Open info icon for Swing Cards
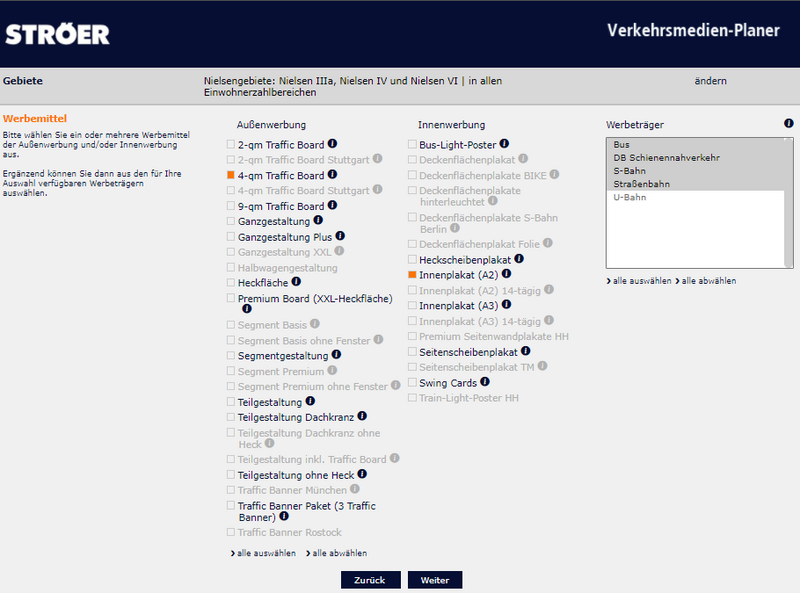 point(485,382)
